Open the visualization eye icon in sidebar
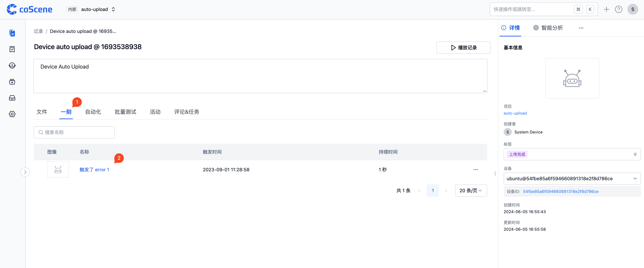The image size is (644, 268). (12, 65)
